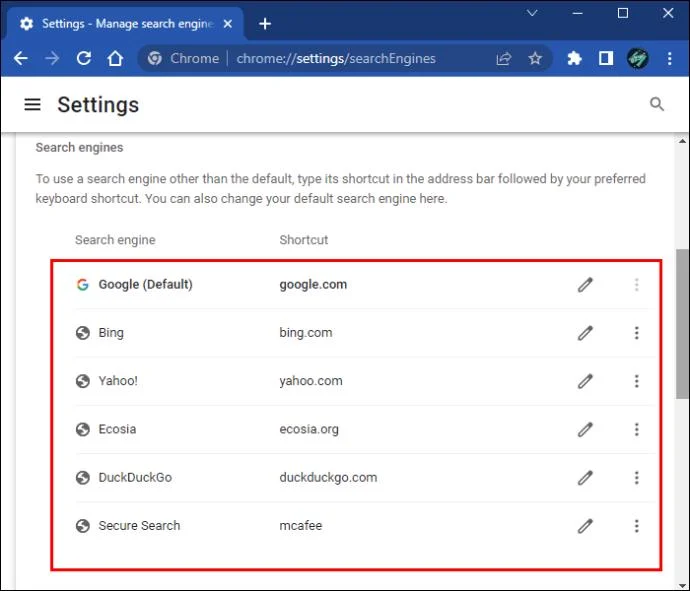Click the globe icon beside Bing

(83, 333)
